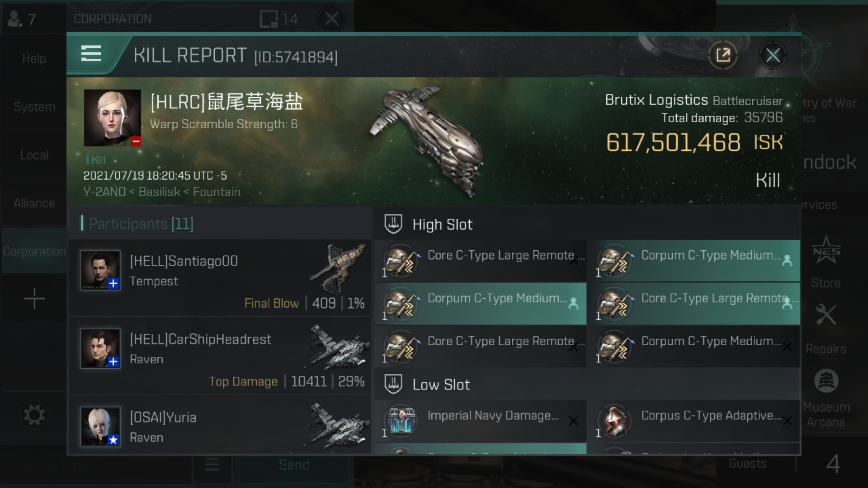868x488 pixels.
Task: Select Santiago00 Tempest participant entry
Action: [x=220, y=277]
